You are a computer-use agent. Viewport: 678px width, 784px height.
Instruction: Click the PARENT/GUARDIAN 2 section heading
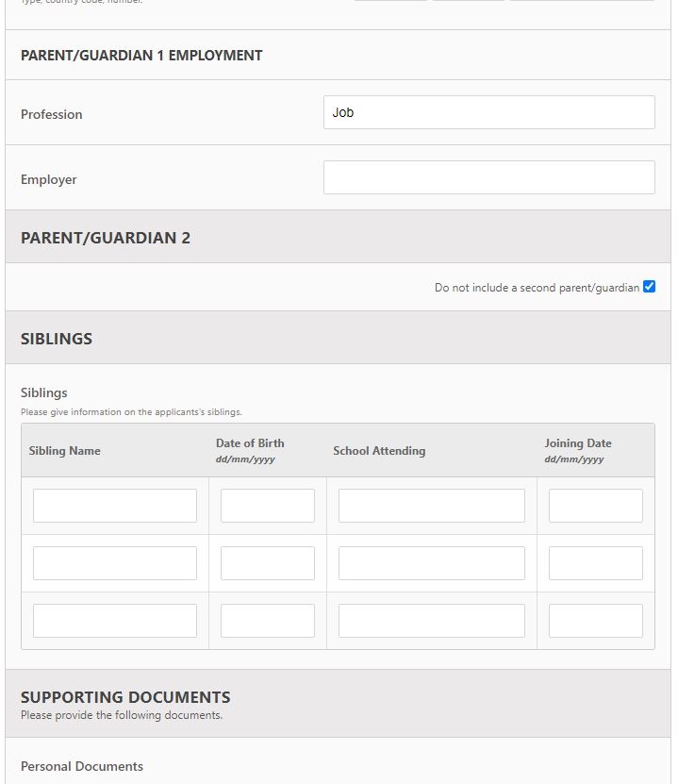pyautogui.click(x=106, y=238)
